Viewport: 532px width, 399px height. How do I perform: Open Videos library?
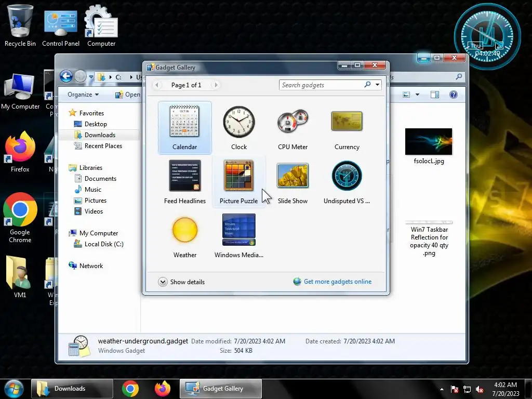88,211
